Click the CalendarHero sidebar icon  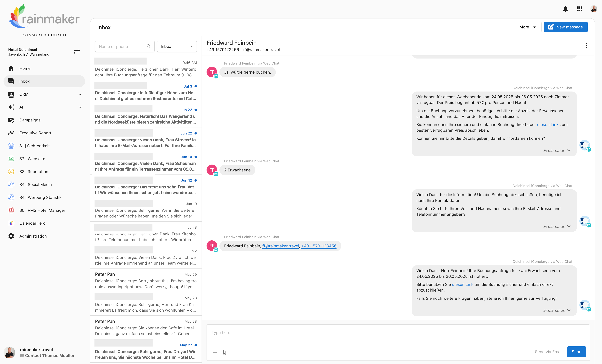pos(11,223)
